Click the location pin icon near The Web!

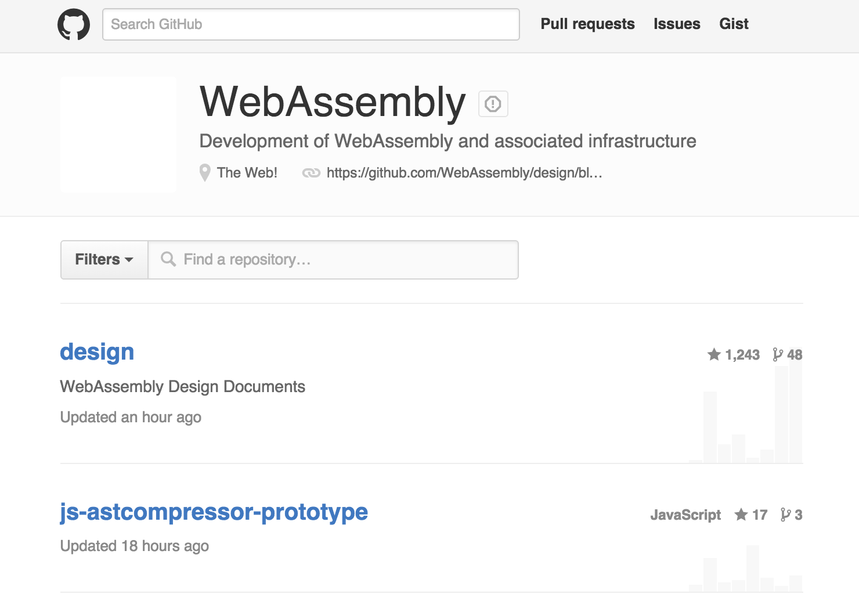click(205, 172)
